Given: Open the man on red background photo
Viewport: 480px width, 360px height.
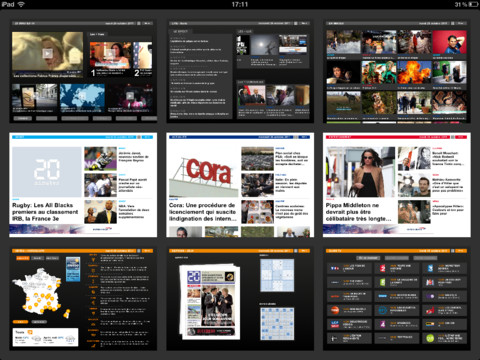Looking at the screenshot, I should tap(449, 42).
